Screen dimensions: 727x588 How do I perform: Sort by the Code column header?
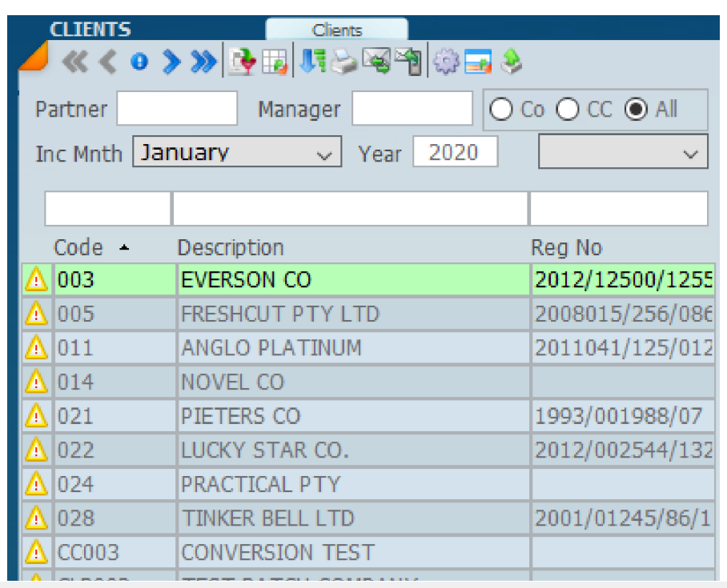pyautogui.click(x=78, y=247)
